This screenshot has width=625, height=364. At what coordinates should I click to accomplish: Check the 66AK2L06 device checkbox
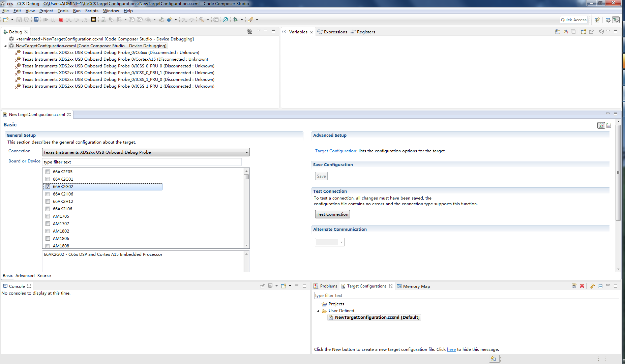[48, 209]
